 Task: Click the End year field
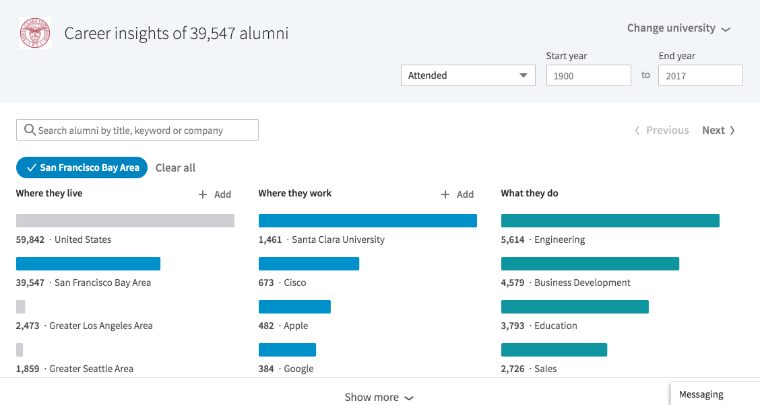700,76
